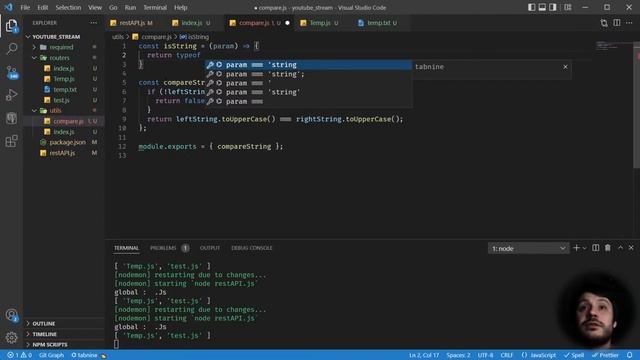Click the Explorer more actions ellipsis
The image size is (640, 360).
[94, 23]
